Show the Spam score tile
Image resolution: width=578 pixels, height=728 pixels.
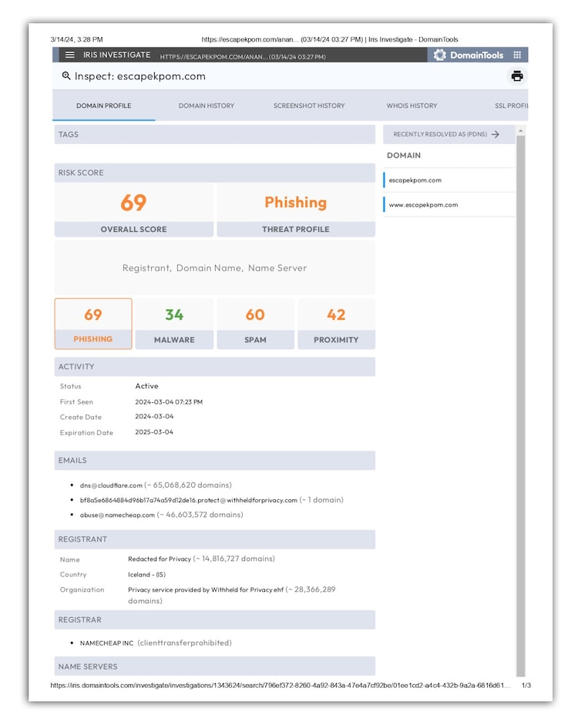(x=255, y=324)
